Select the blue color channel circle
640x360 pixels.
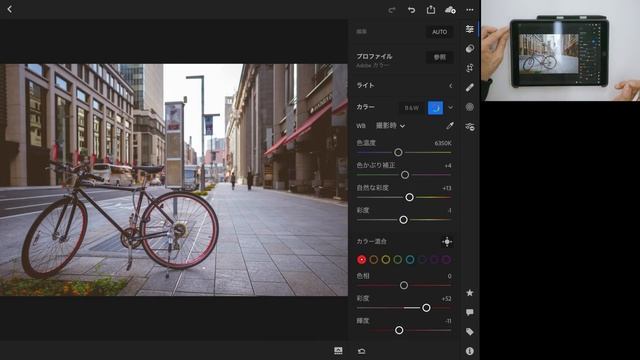[x=422, y=260]
